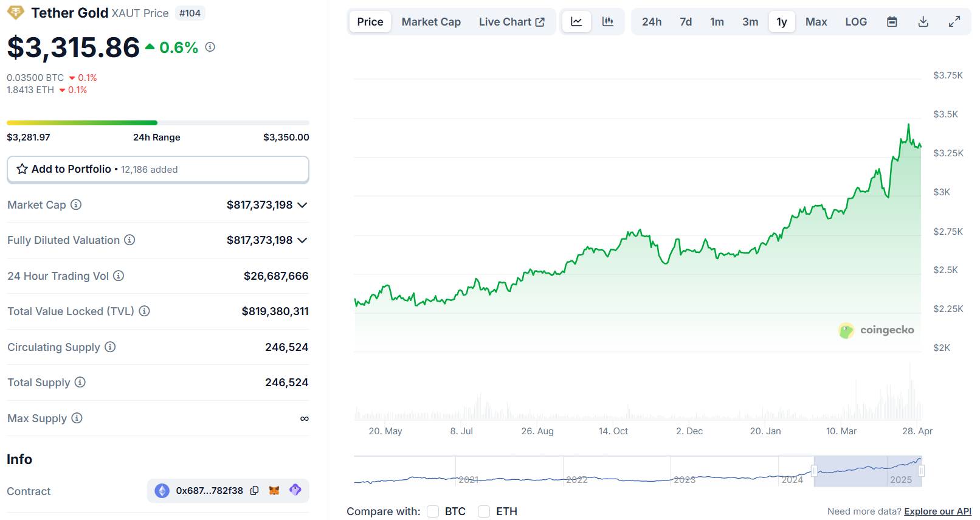Open the calendar date range picker
980x520 pixels.
tap(892, 22)
